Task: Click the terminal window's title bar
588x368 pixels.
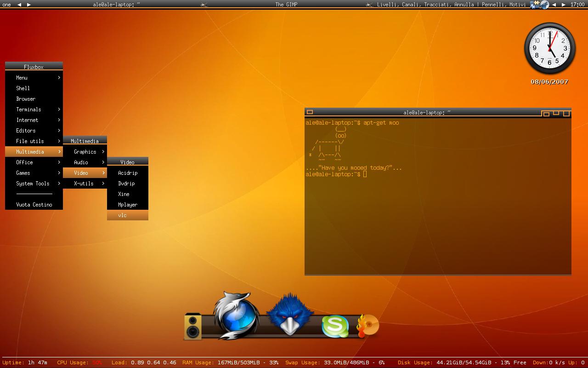Action: (x=427, y=112)
